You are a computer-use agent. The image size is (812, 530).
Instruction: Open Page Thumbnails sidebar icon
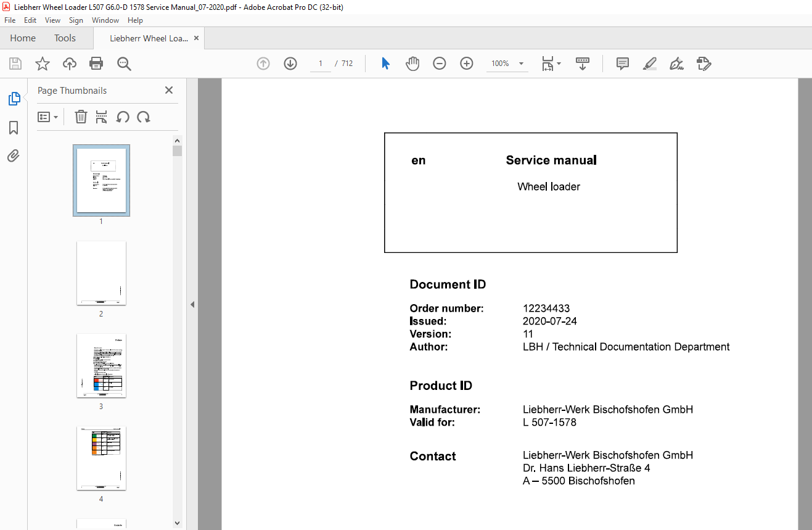(x=14, y=99)
